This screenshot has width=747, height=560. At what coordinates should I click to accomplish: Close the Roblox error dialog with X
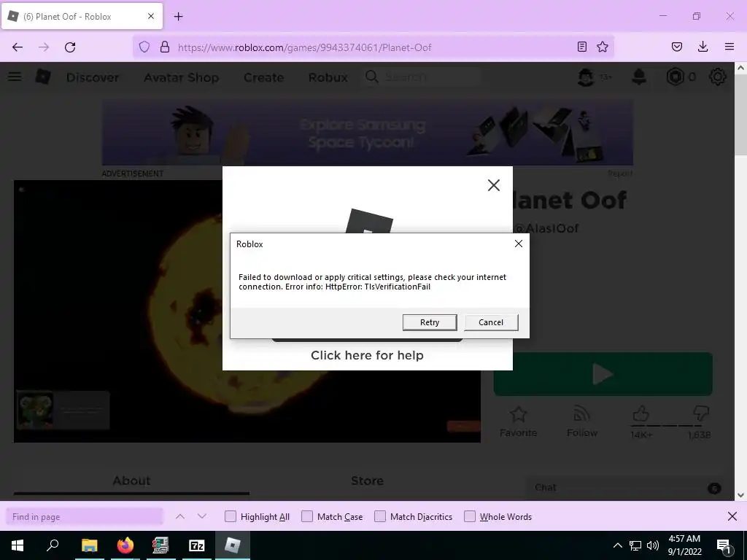coord(519,244)
